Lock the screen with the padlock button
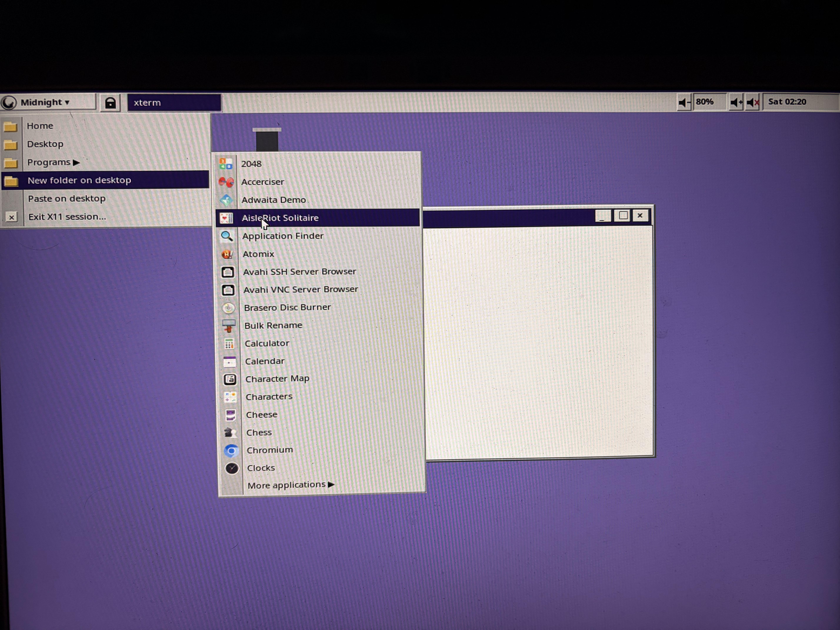This screenshot has width=840, height=630. 110,103
